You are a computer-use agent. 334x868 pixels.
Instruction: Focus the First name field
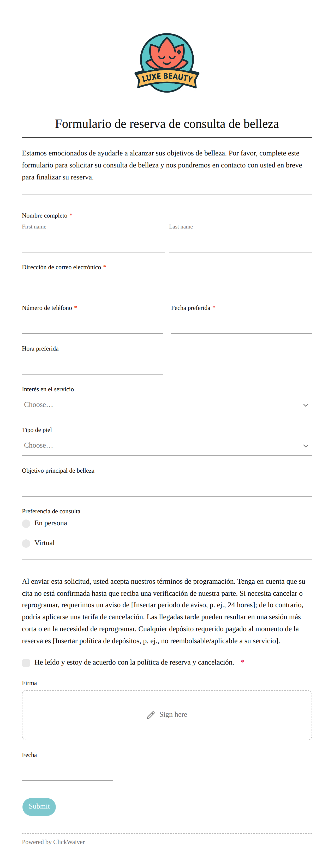pos(93,243)
